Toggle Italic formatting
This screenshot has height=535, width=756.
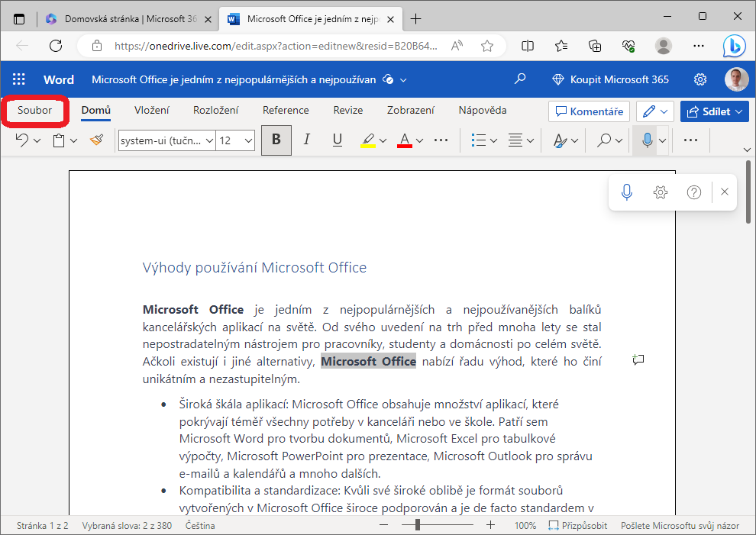point(307,140)
